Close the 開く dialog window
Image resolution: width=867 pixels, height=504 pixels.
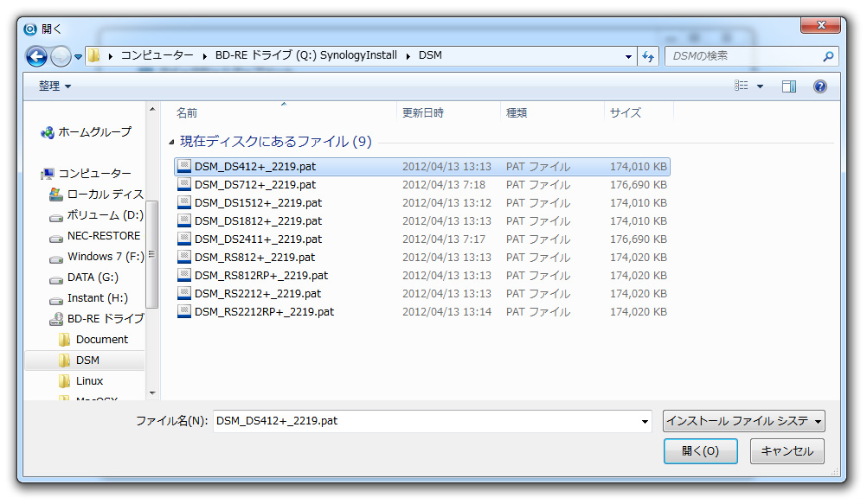pyautogui.click(x=821, y=25)
